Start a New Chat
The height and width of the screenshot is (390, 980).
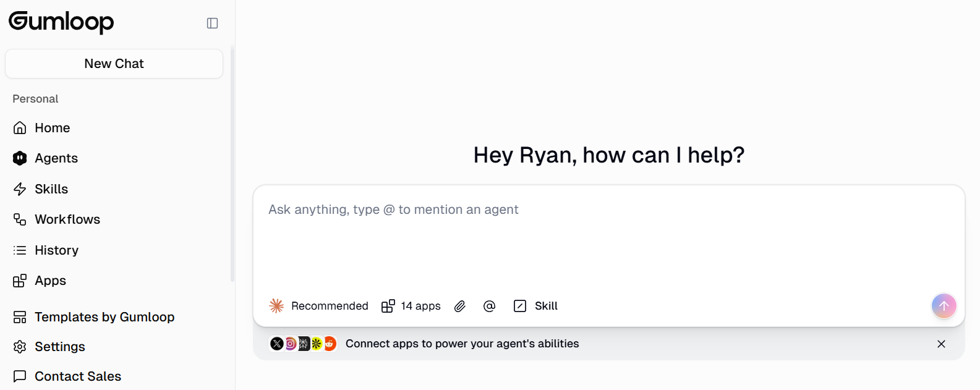click(114, 63)
